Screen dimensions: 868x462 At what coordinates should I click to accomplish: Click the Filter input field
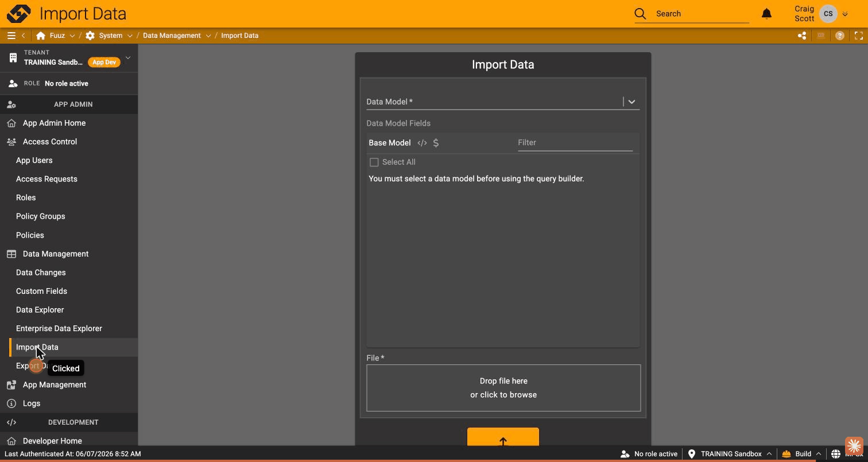[575, 142]
